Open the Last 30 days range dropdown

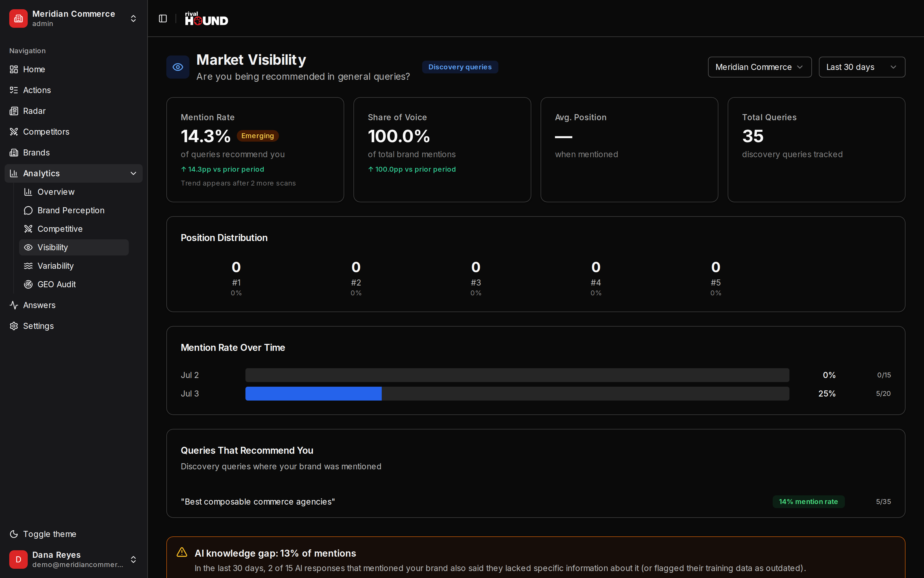862,67
